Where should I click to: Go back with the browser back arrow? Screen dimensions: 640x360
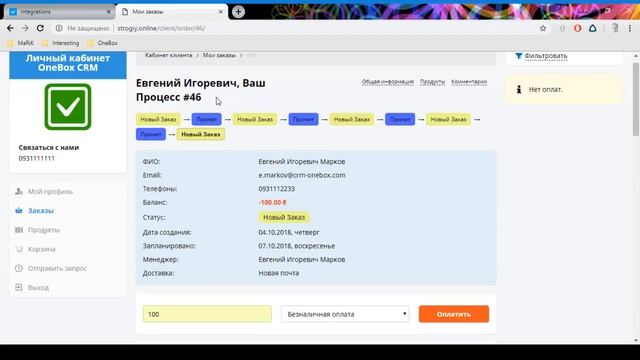tap(10, 28)
